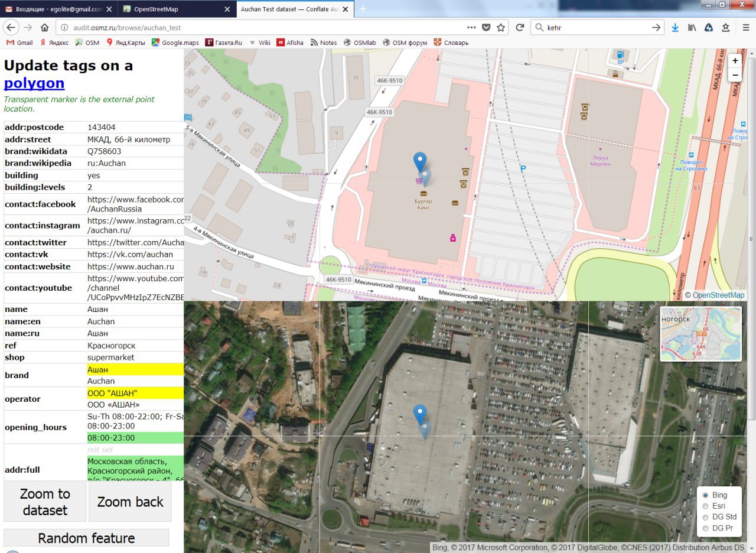Click the blue marker on the satellite imagery
Screen dimensions: 756x553
[420, 415]
